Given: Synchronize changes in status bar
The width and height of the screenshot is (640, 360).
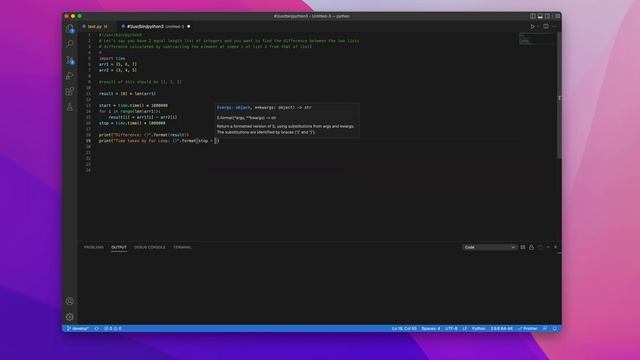Looking at the screenshot, I should (x=97, y=329).
